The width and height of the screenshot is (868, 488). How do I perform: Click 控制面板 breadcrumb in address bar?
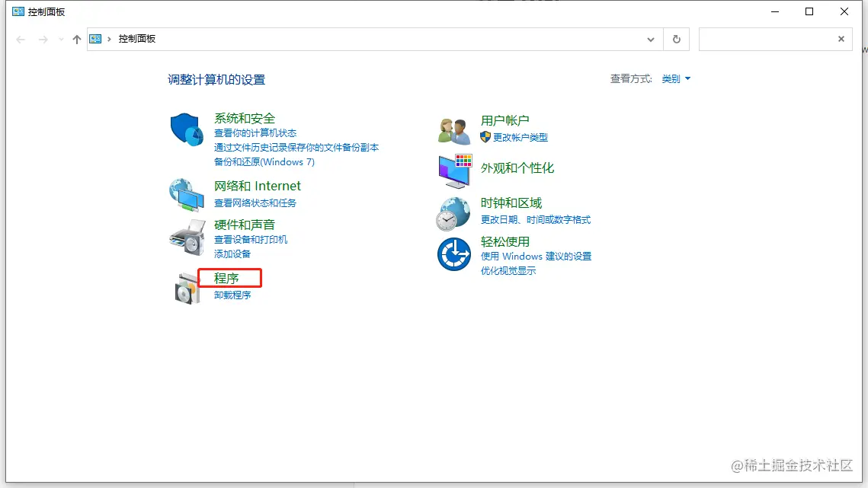pyautogui.click(x=136, y=39)
